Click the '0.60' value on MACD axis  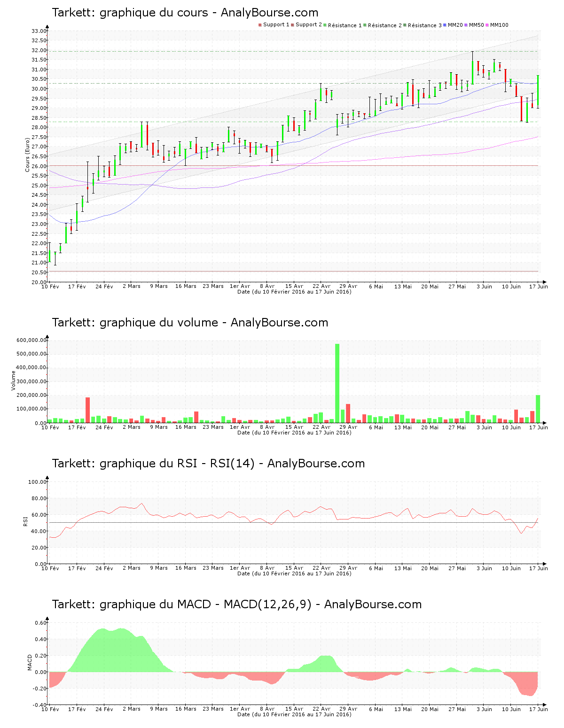(x=41, y=623)
